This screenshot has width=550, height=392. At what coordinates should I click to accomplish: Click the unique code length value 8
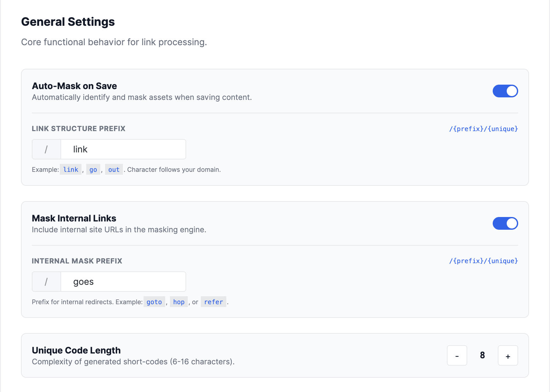482,355
